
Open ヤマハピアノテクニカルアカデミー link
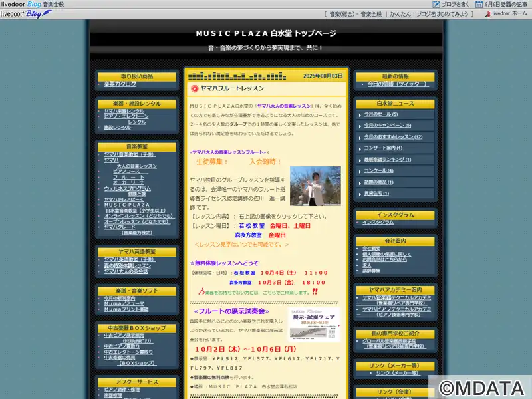tap(394, 311)
